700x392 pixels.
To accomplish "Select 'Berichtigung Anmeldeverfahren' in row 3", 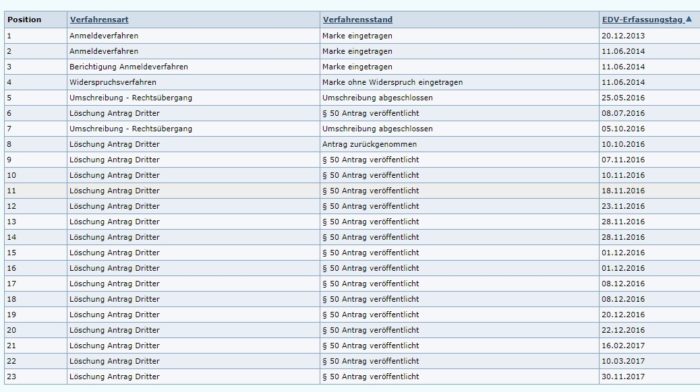I will pos(129,67).
